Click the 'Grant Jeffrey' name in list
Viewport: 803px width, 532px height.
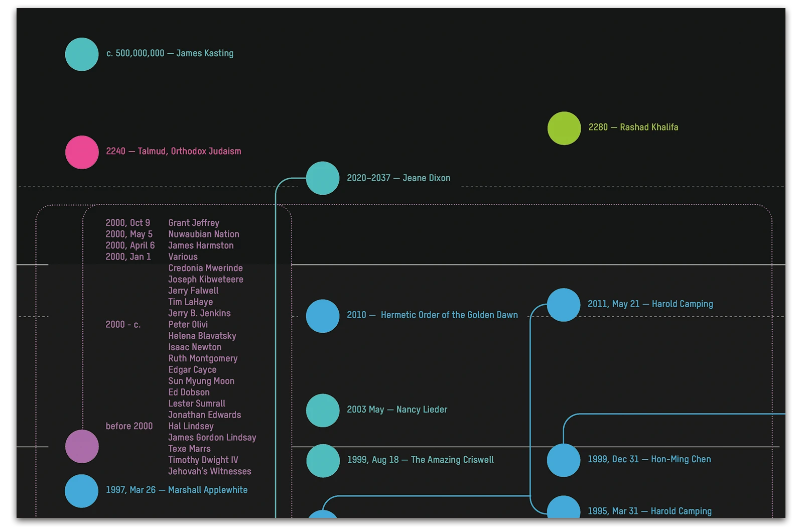point(194,223)
